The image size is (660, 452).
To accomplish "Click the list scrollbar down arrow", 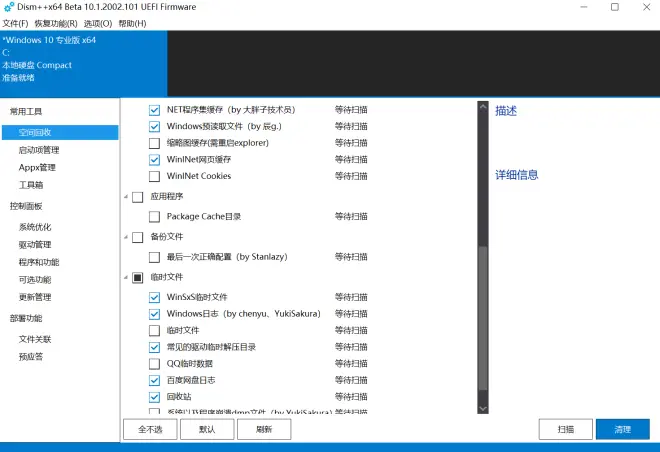I will [x=483, y=408].
